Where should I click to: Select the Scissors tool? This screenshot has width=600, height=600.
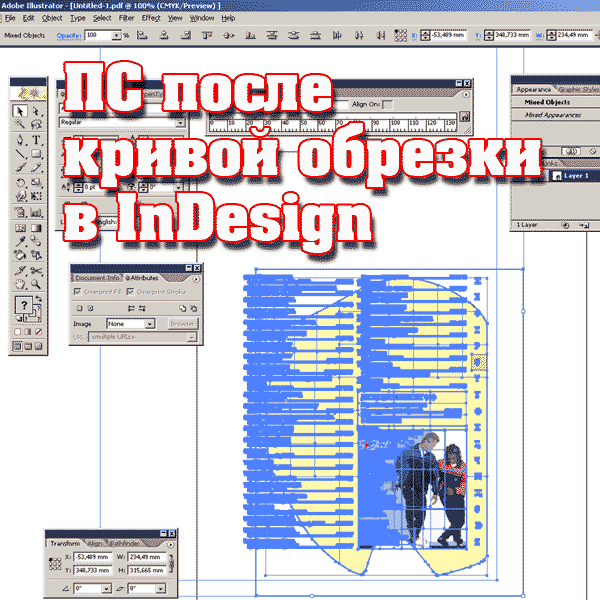36,271
